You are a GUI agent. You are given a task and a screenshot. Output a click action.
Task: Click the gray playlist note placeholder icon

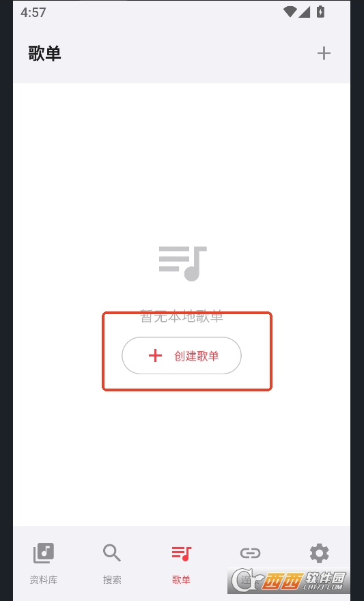[183, 264]
